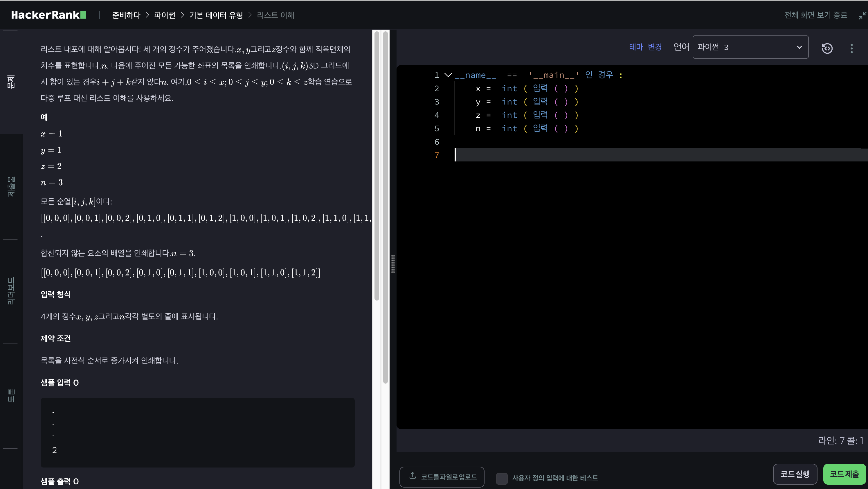868x489 pixels.
Task: Click the 테마 변경 link
Action: click(x=645, y=47)
